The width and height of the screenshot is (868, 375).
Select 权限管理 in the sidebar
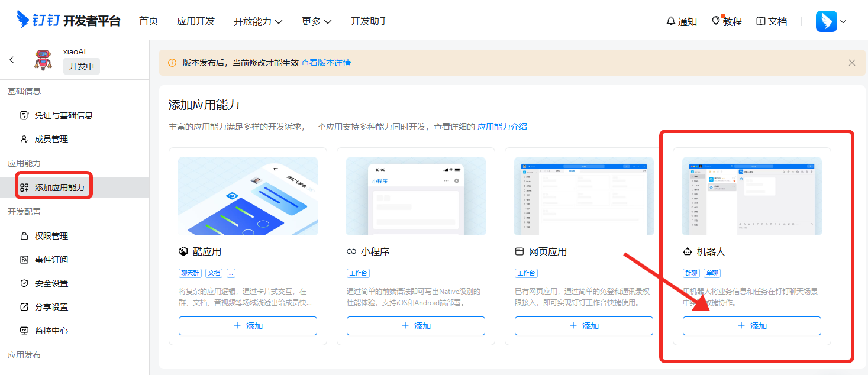pos(51,236)
